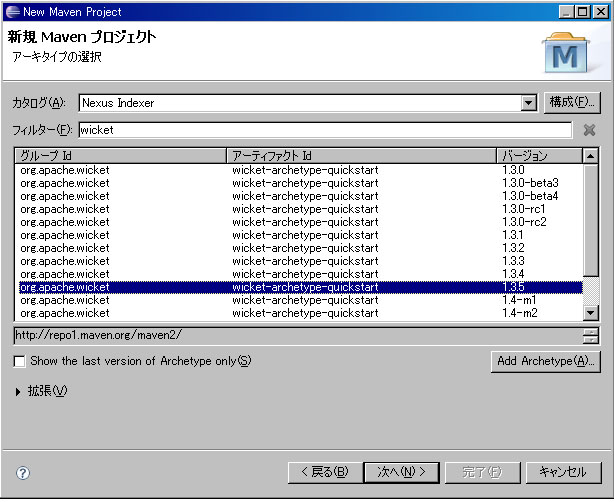Minimize the New Maven Project window

(x=565, y=12)
